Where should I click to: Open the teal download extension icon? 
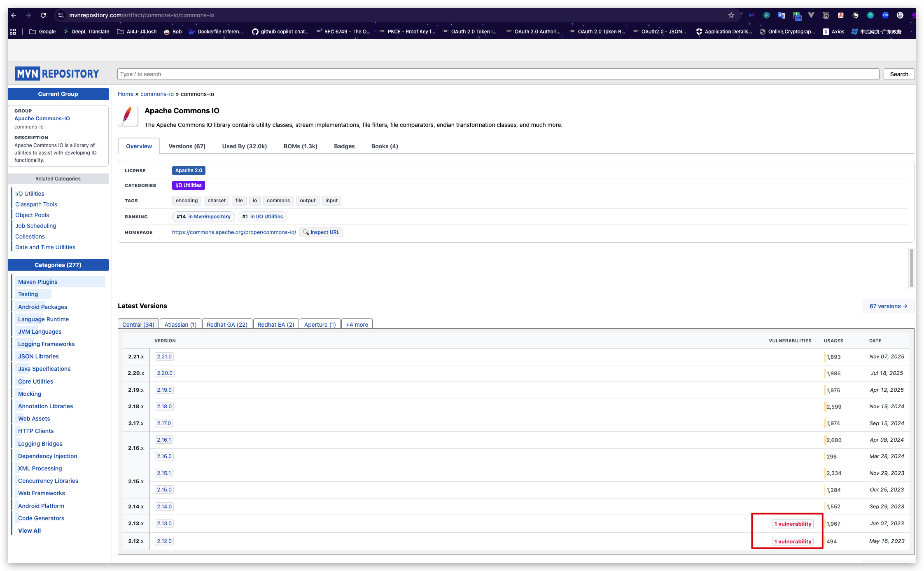(x=767, y=15)
